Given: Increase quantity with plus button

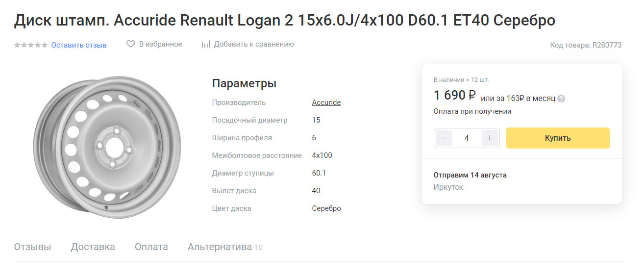Looking at the screenshot, I should (x=490, y=138).
